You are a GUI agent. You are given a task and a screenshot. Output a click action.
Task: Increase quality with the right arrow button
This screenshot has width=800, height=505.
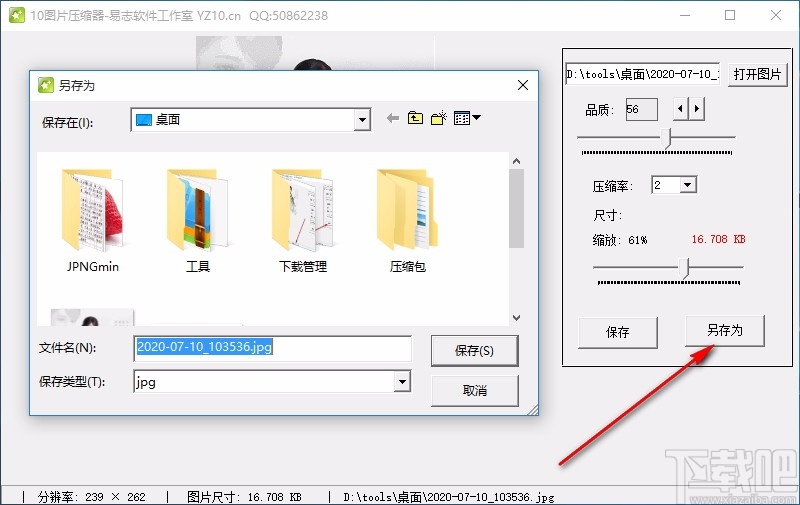point(696,109)
